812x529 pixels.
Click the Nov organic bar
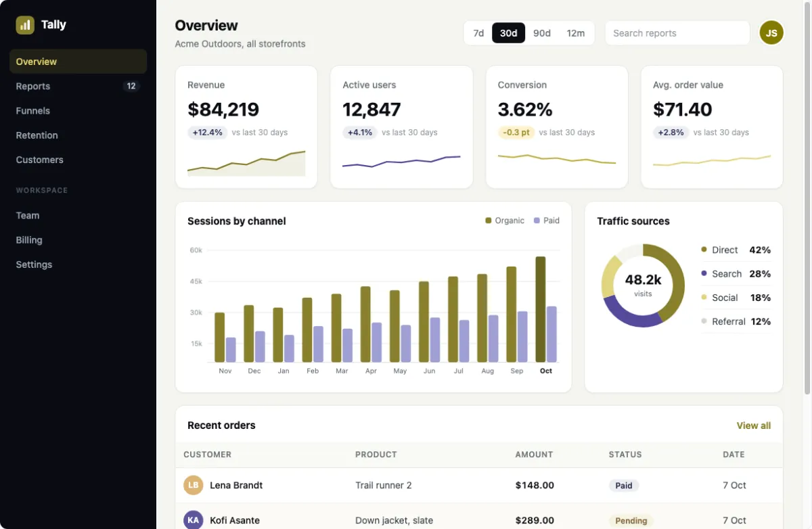(219, 337)
